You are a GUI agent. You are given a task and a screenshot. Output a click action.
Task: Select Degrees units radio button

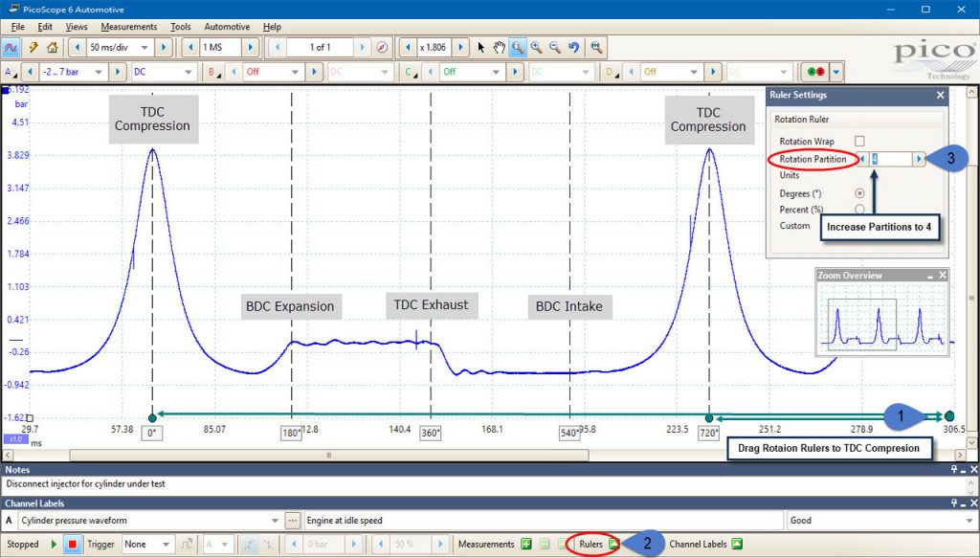(859, 193)
